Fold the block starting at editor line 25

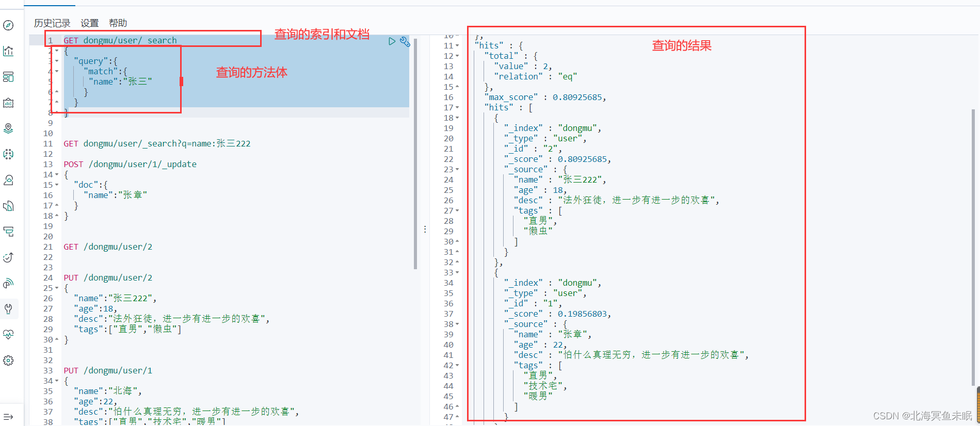pyautogui.click(x=57, y=288)
